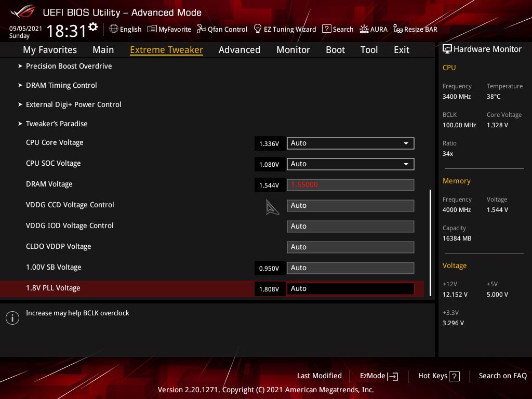
Task: Open the Tool tab
Action: [369, 49]
